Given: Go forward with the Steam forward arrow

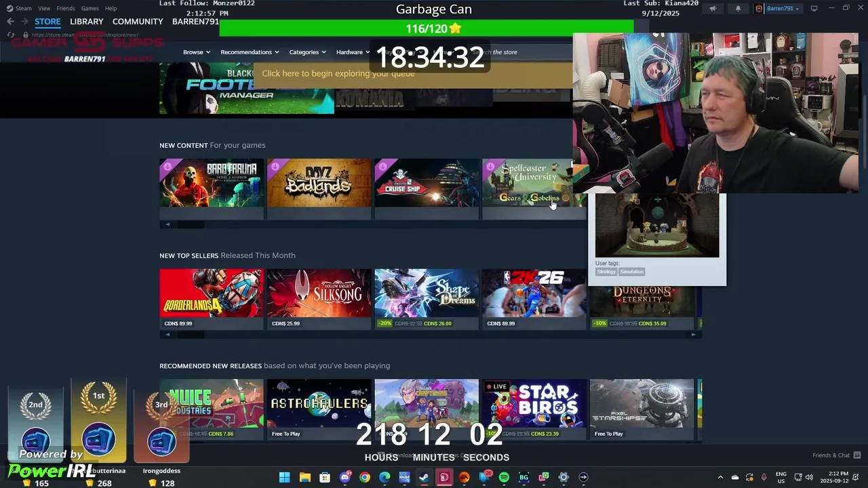Looking at the screenshot, I should 24,22.
